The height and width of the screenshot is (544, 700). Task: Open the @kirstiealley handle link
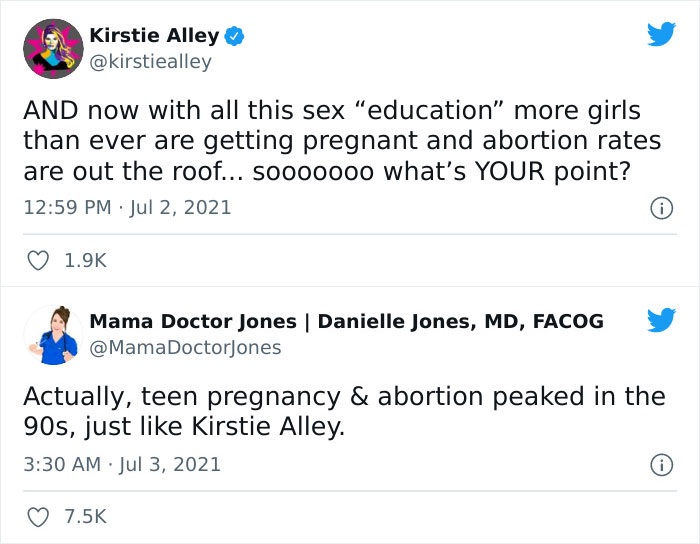click(x=150, y=62)
